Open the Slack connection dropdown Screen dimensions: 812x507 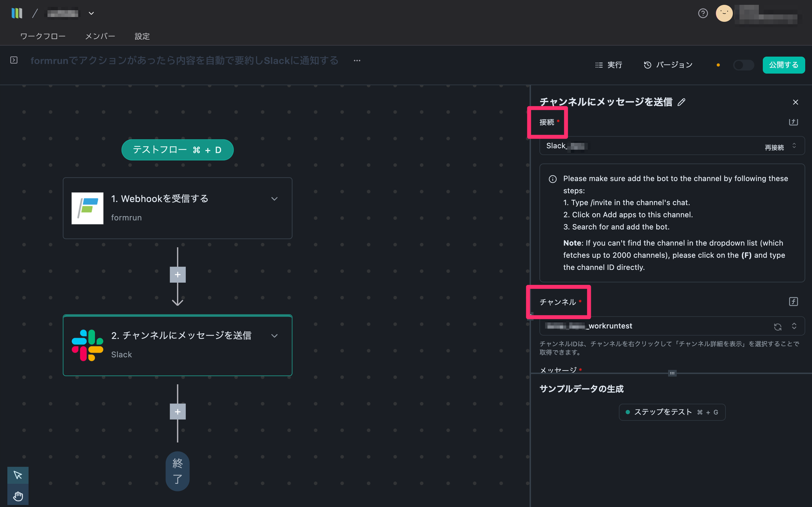pyautogui.click(x=794, y=146)
